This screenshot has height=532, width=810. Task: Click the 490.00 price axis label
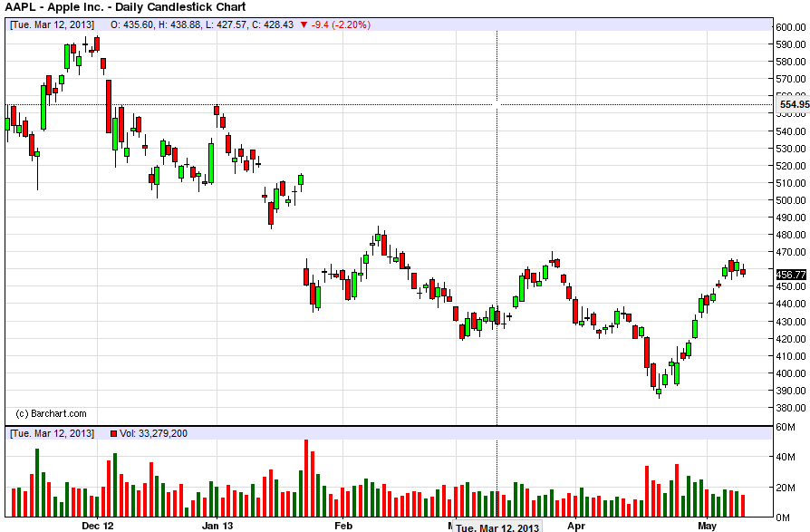pos(791,218)
